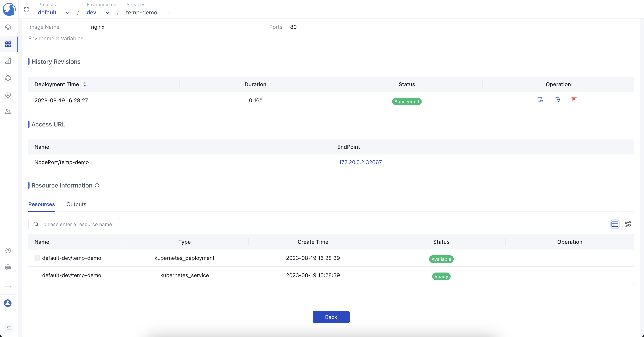
Task: Click the Access URL heading
Action: click(48, 124)
